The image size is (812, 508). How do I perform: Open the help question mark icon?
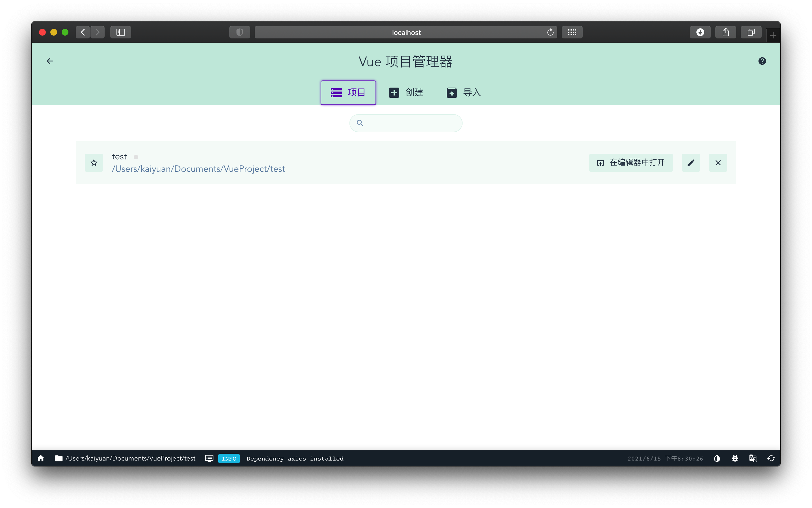point(762,61)
